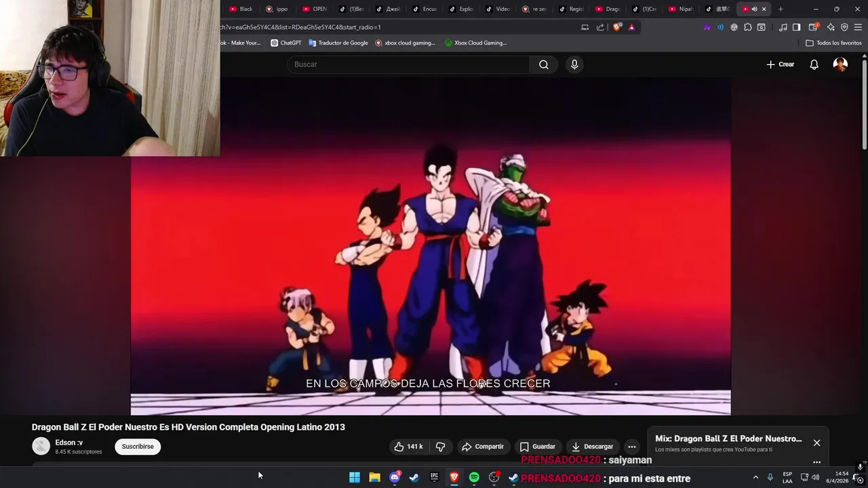The width and height of the screenshot is (868, 488).
Task: Open the browser extensions puzzle icon
Action: [747, 27]
